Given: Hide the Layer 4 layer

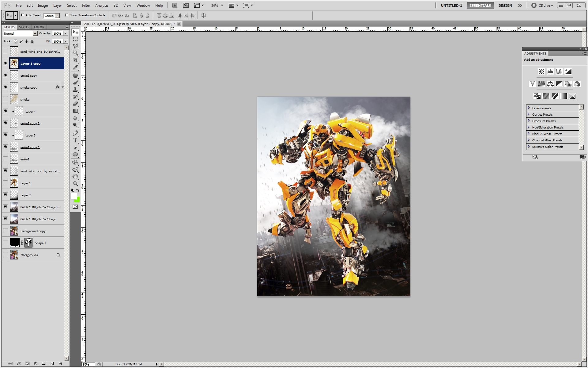Looking at the screenshot, I should tap(5, 111).
